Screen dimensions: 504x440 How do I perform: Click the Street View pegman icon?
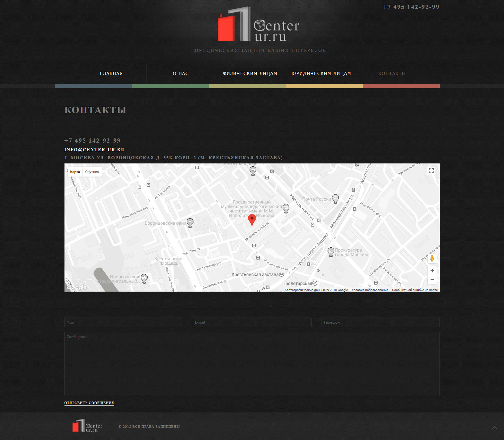432,258
